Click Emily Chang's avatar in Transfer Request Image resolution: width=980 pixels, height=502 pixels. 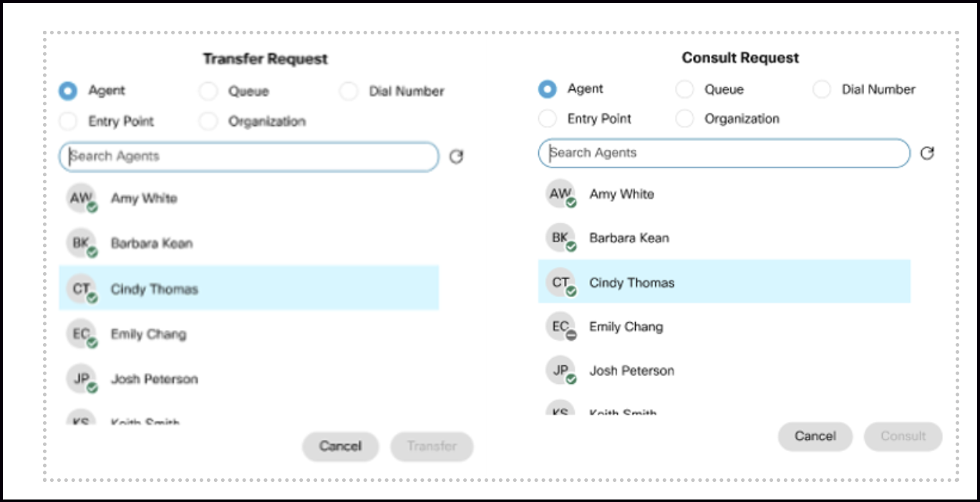point(80,334)
